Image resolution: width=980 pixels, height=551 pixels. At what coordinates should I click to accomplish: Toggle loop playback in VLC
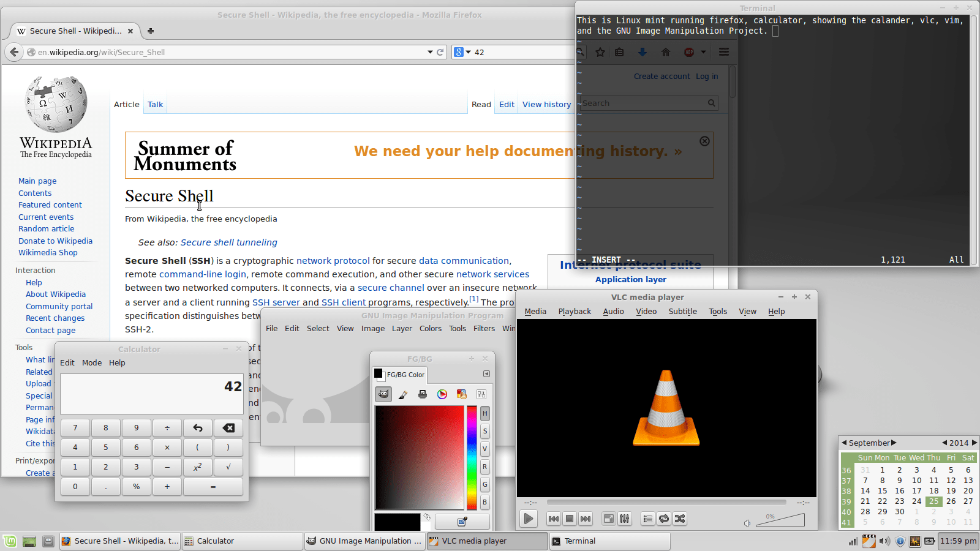coord(663,519)
